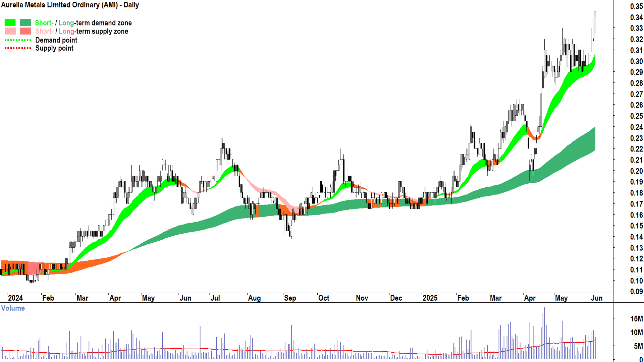This screenshot has width=644, height=362.
Task: Click the 'Oct' date axis label
Action: tap(324, 298)
